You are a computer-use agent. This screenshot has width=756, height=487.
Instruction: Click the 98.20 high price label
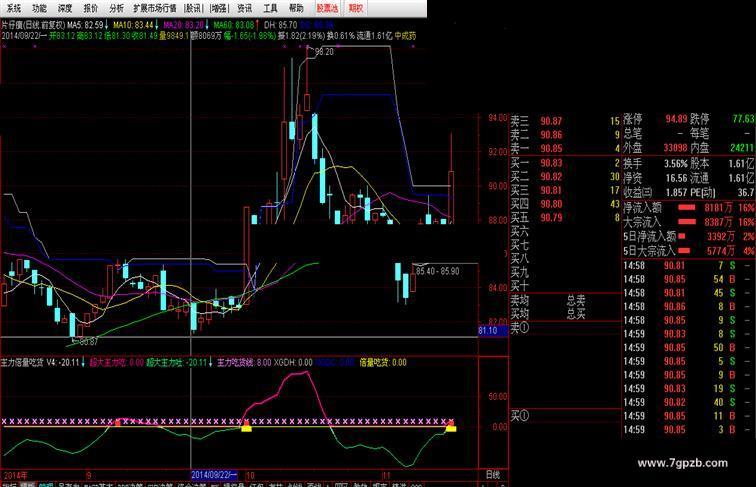(x=324, y=52)
